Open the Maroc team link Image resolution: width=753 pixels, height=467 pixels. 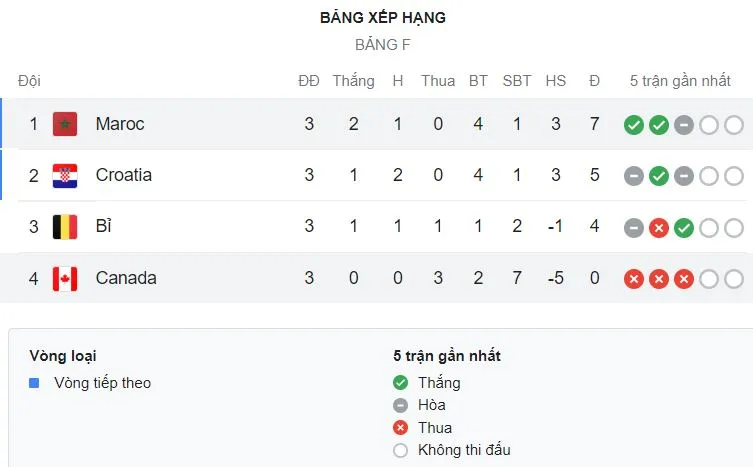(x=120, y=124)
